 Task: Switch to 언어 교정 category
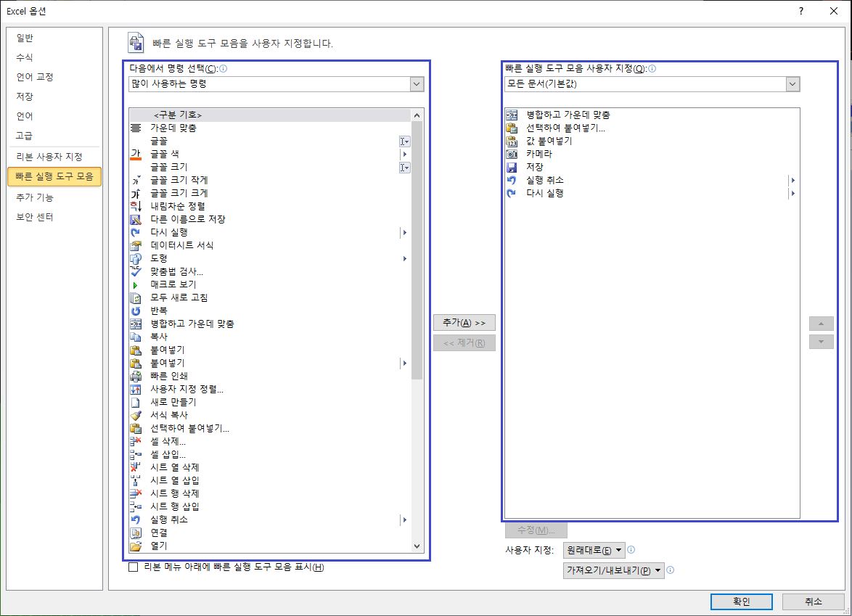pyautogui.click(x=35, y=77)
